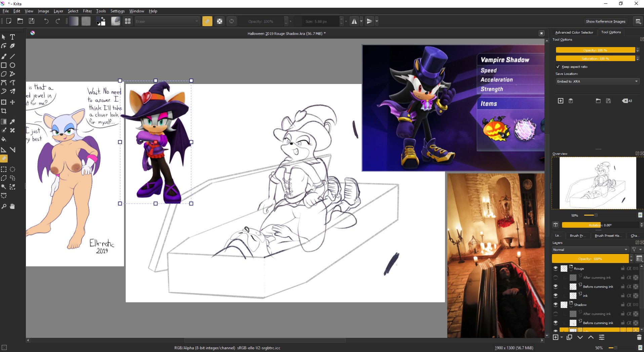Click the mirror canvas button in Overview
The image size is (644, 352).
click(556, 225)
